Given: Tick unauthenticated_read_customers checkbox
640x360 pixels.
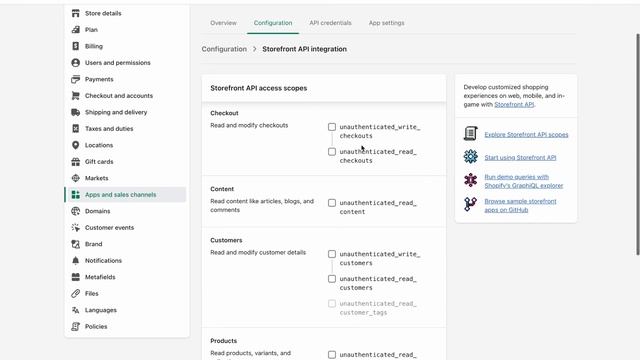Looking at the screenshot, I should click(x=332, y=279).
